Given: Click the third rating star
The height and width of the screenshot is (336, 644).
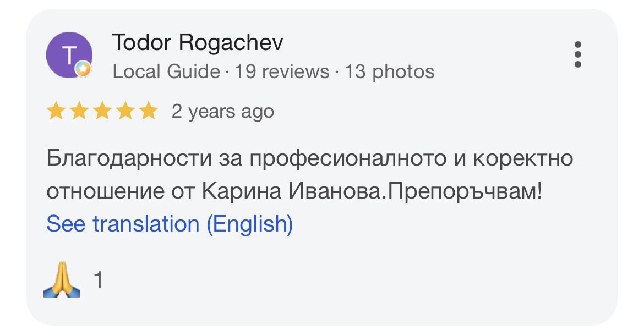Looking at the screenshot, I should pos(102,111).
